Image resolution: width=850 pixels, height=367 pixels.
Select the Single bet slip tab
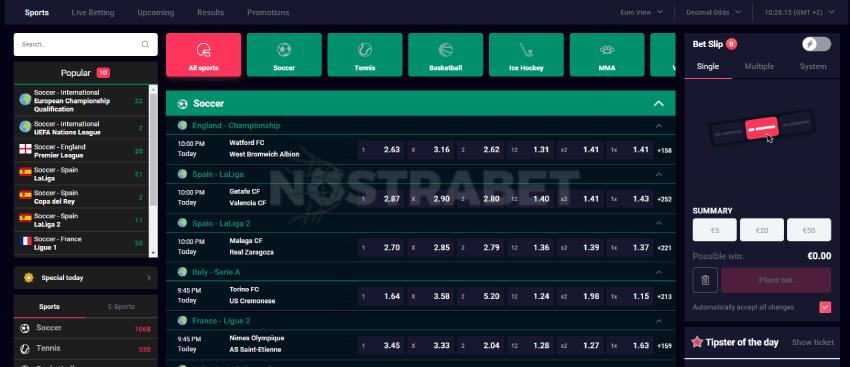coord(708,67)
